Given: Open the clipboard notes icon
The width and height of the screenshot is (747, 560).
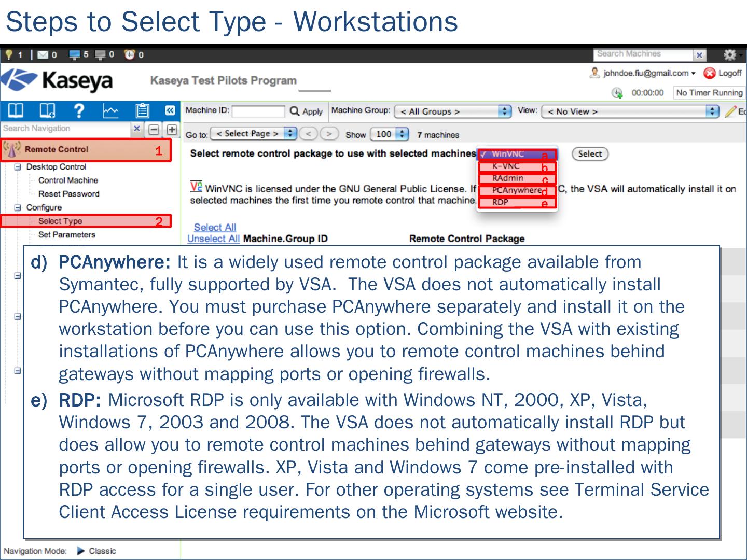Looking at the screenshot, I should (x=142, y=111).
